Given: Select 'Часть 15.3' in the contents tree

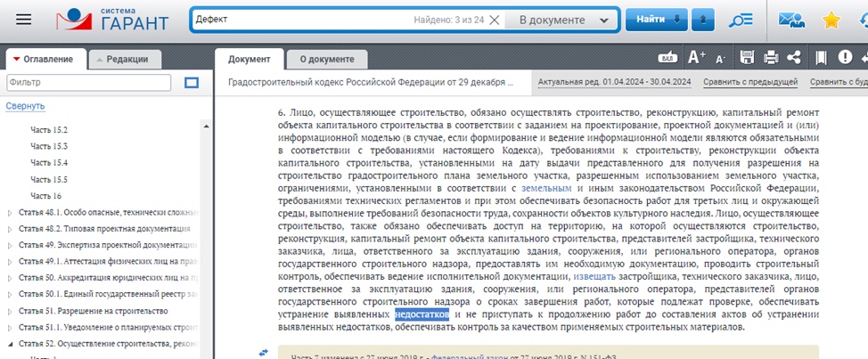Looking at the screenshot, I should (49, 147).
